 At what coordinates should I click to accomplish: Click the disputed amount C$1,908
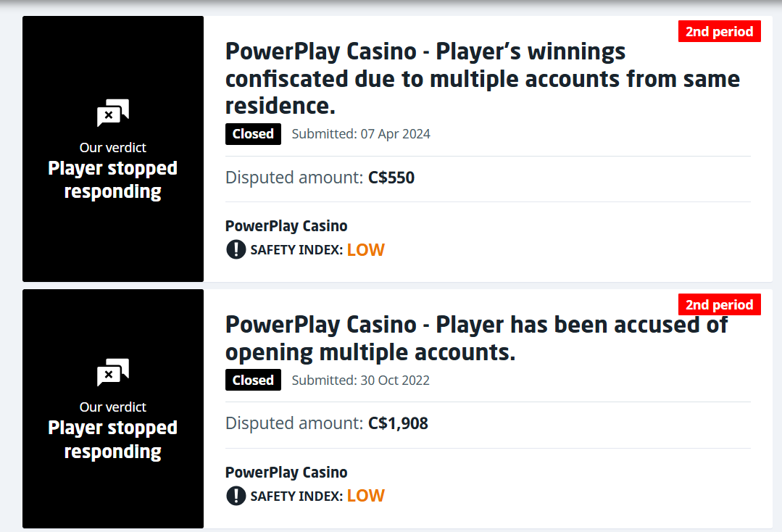click(x=398, y=423)
